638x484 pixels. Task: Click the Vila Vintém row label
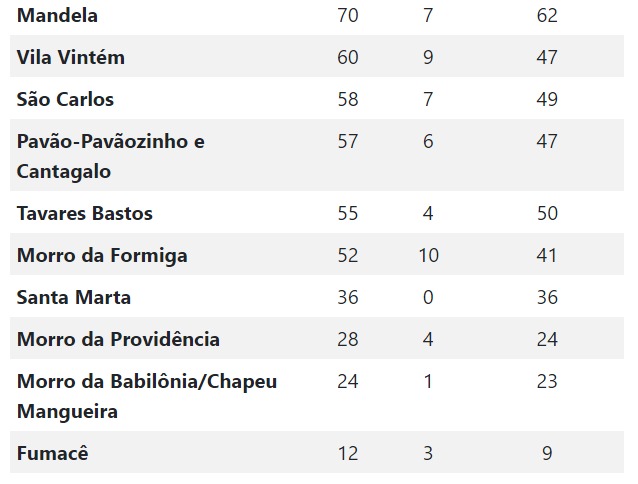click(x=71, y=57)
